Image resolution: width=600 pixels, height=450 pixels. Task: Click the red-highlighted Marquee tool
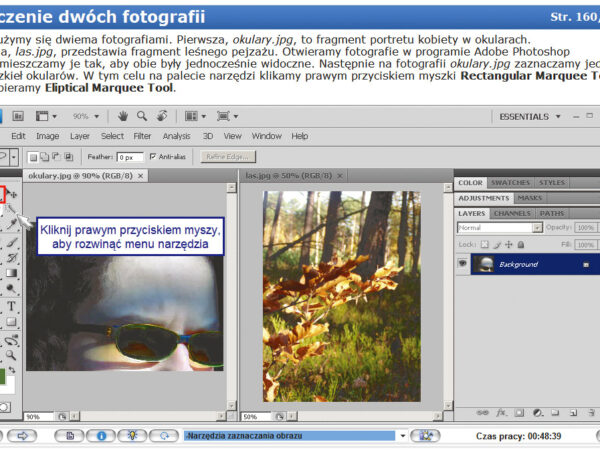pos(3,194)
